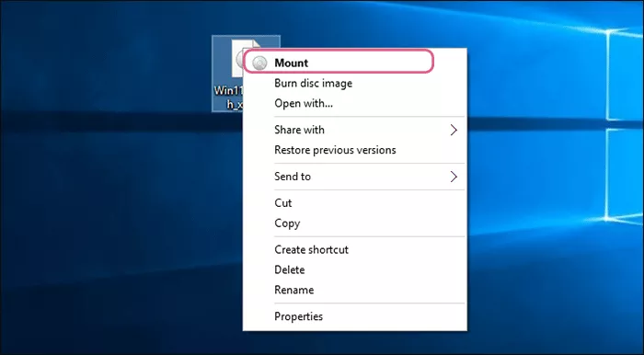Select Cut in the context menu
644x355 pixels.
pos(355,202)
